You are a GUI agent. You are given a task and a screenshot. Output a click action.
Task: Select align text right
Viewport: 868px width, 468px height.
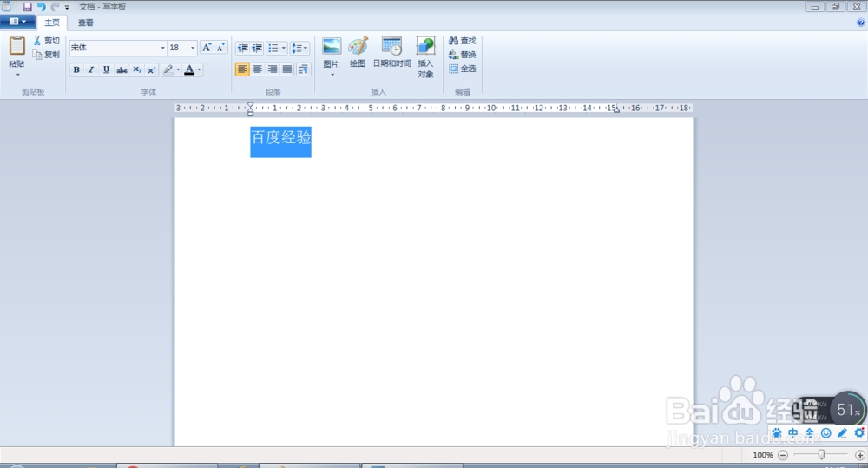(x=273, y=69)
